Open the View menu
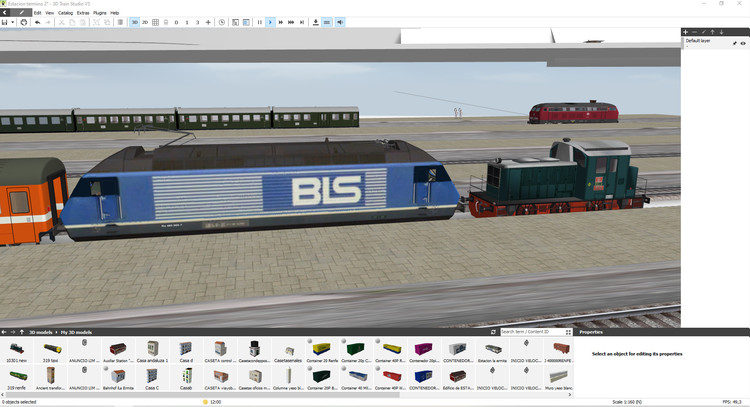The width and height of the screenshot is (750, 407). click(x=50, y=13)
